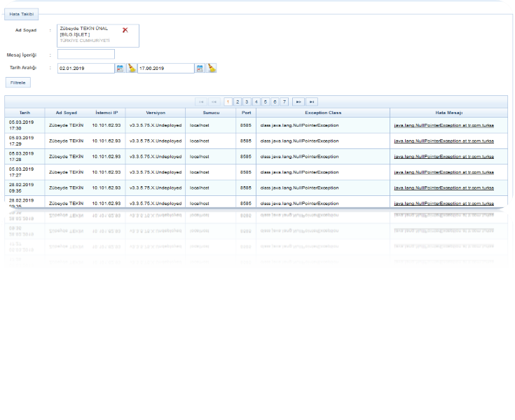Sort by Exception Class column header
The height and width of the screenshot is (420, 515).
323,113
